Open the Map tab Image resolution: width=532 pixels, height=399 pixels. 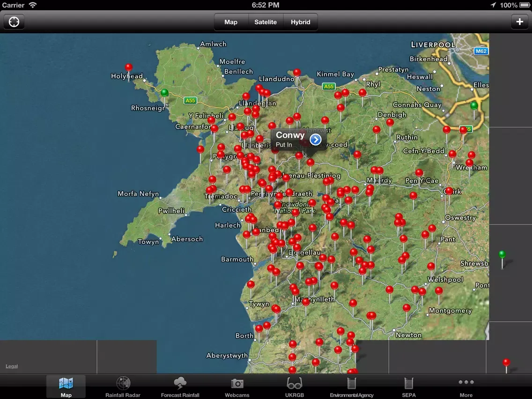(66, 387)
